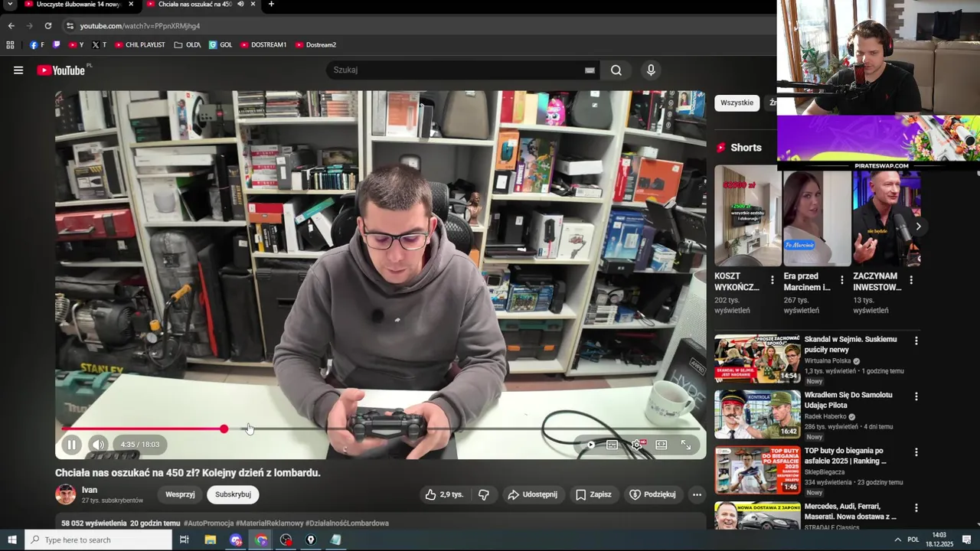Open options for Mercedes, Audi, Ferrari video
Screen dimensions: 980x551
(x=916, y=508)
